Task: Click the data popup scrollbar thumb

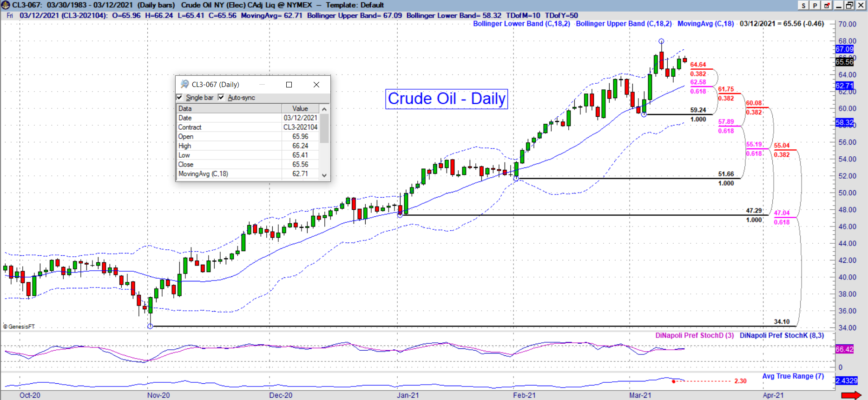Action: pyautogui.click(x=324, y=128)
